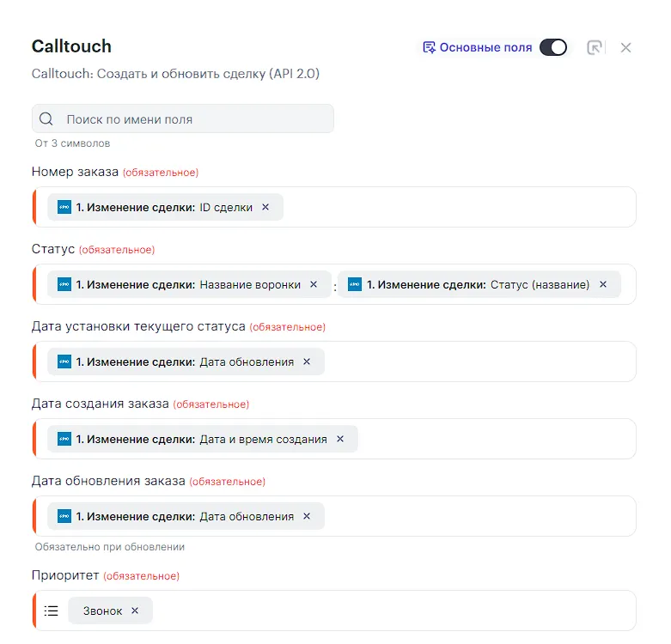Remove the ID сделки tag
Screen dimensions: 671x644
tap(265, 208)
